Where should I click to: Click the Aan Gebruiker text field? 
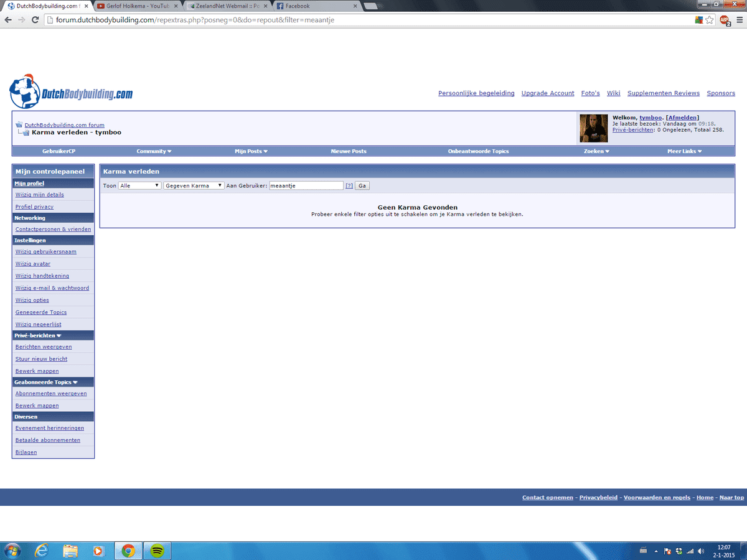(x=306, y=185)
